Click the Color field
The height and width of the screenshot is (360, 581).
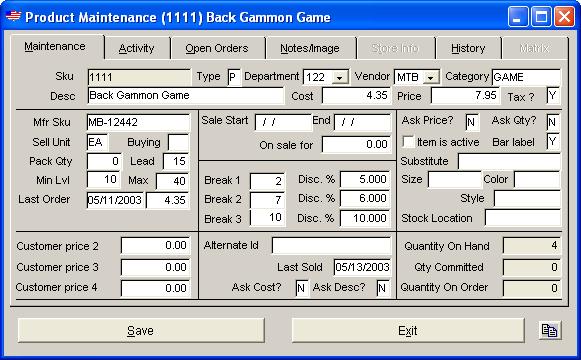tap(537, 180)
